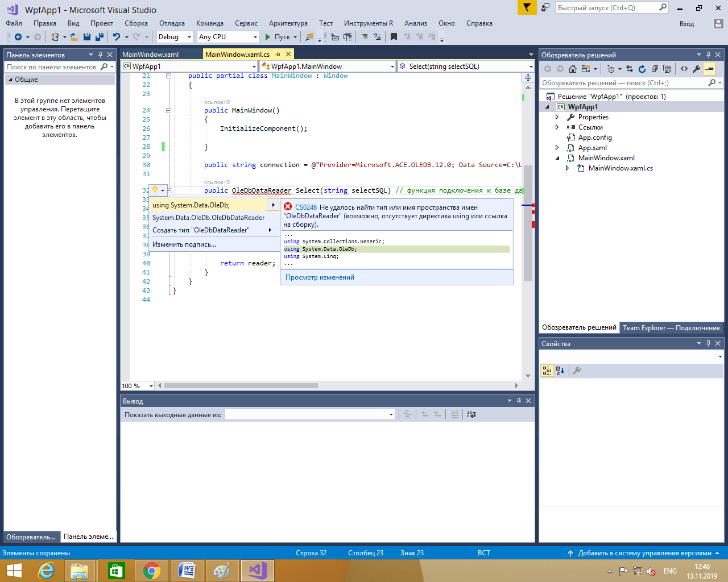Open the 100 % zoom dropdown
The image size is (728, 582).
click(138, 386)
